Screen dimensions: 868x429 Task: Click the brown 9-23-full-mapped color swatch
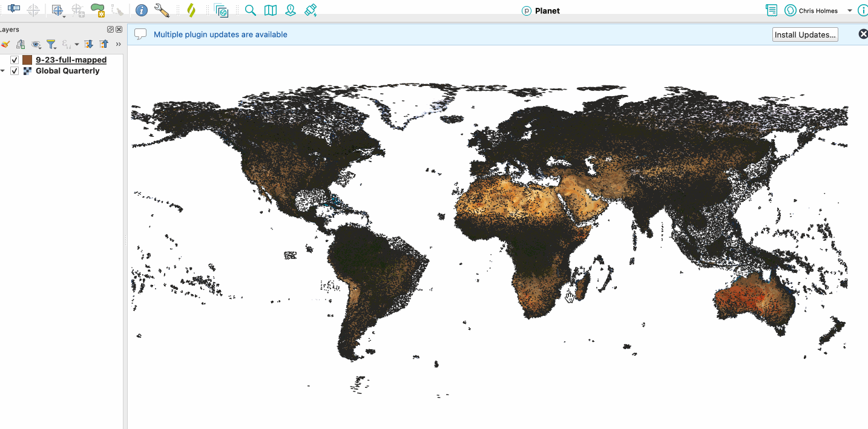point(27,60)
